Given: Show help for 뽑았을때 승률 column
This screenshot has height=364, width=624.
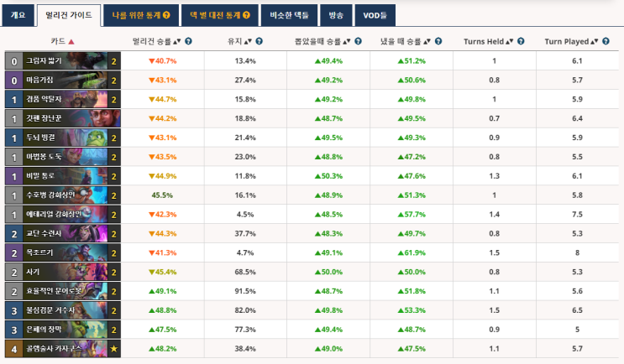Looking at the screenshot, I should click(358, 41).
